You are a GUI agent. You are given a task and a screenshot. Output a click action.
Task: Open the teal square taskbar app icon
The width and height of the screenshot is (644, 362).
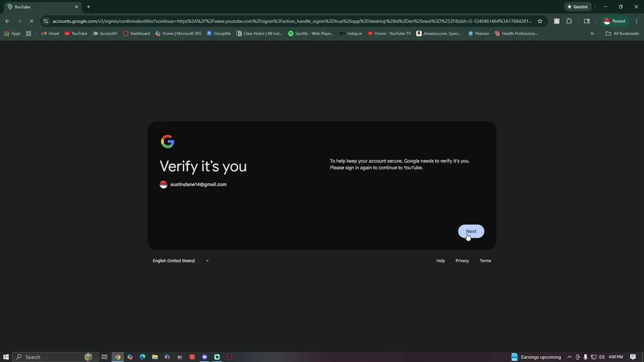coord(217,357)
